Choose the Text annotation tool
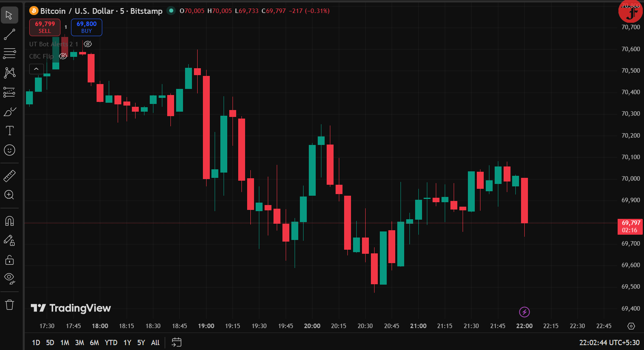Screen dimensions: 644x350 pyautogui.click(x=9, y=130)
